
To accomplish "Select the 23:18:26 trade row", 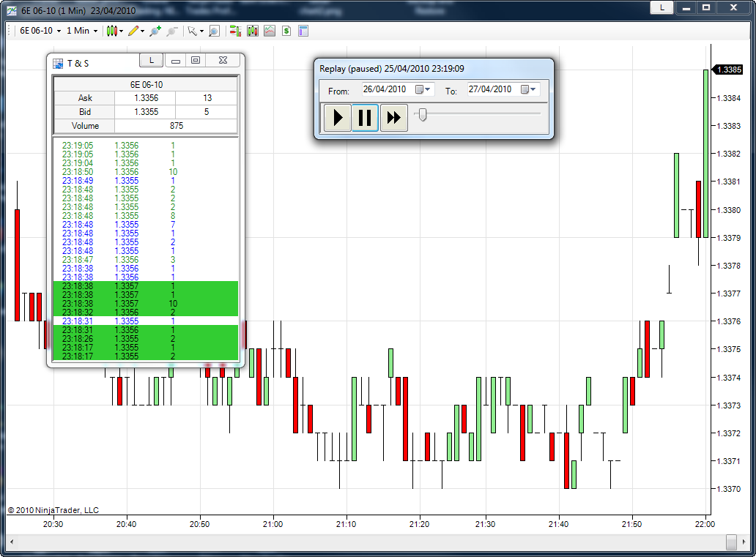I will 146,339.
